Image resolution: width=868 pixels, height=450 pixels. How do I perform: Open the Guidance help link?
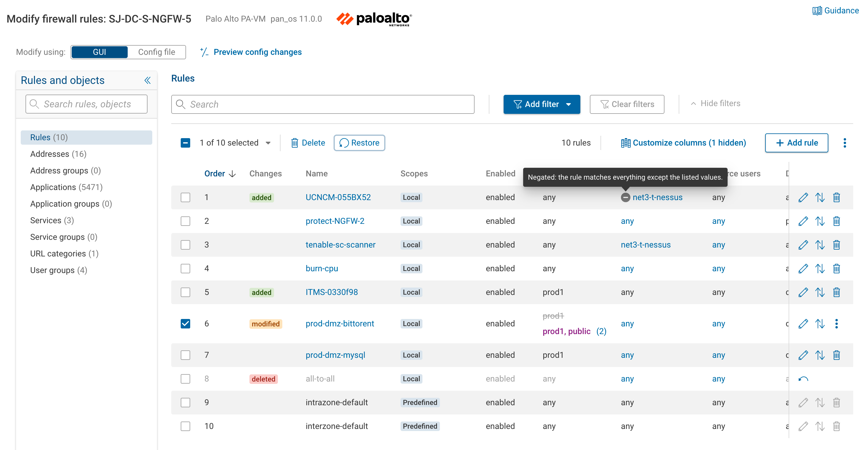(x=835, y=10)
